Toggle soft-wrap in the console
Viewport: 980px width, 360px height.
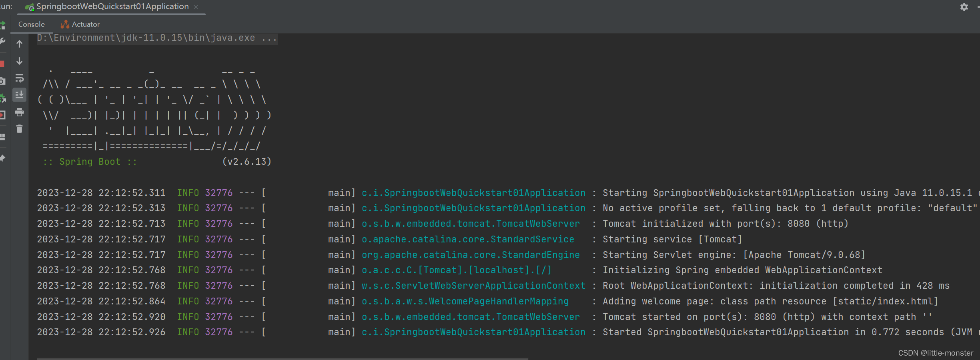tap(19, 78)
